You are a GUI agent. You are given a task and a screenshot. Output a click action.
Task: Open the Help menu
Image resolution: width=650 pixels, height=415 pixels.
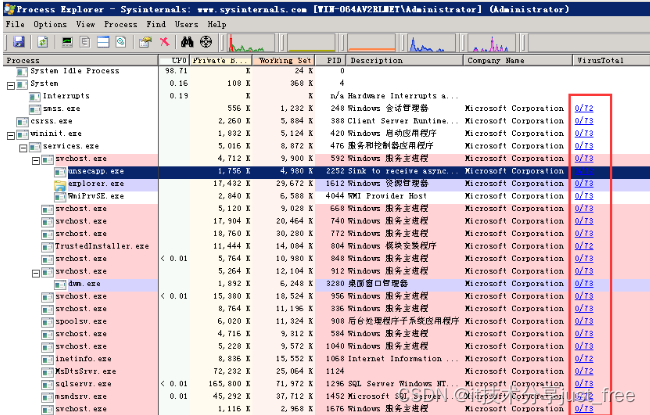coord(217,24)
